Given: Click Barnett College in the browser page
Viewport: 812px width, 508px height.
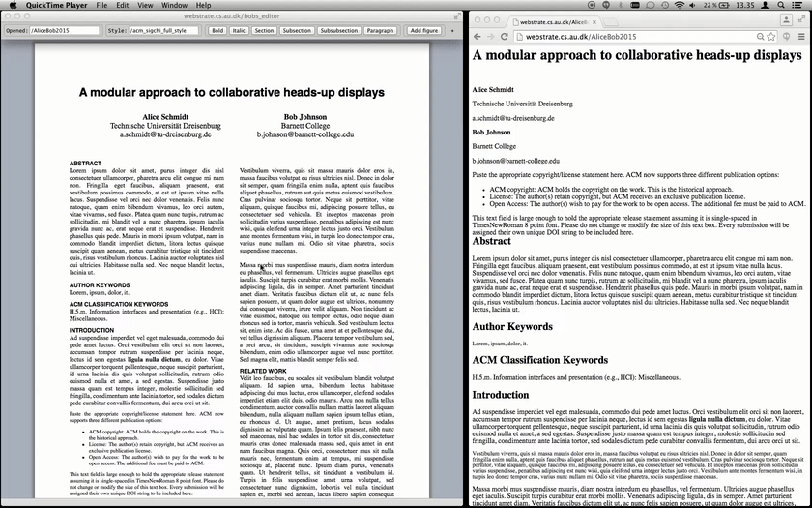Looking at the screenshot, I should 494,146.
